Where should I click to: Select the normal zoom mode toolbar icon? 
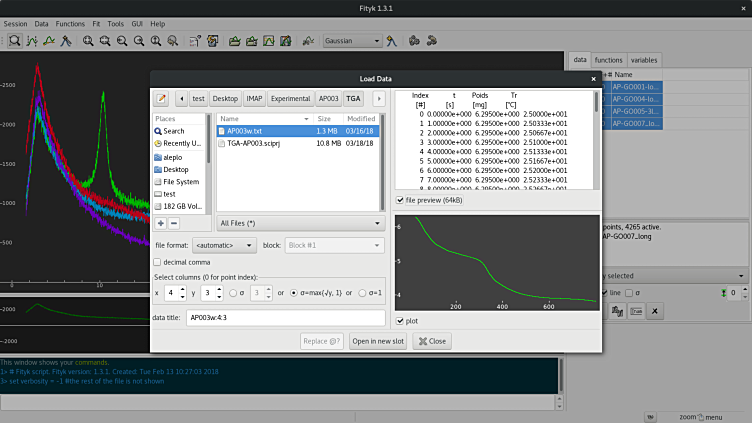click(x=15, y=41)
